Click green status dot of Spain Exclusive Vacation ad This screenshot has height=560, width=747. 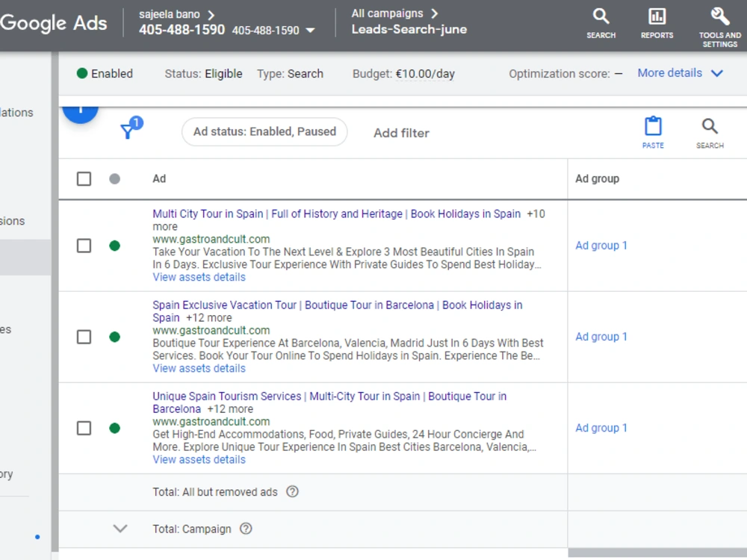(114, 337)
